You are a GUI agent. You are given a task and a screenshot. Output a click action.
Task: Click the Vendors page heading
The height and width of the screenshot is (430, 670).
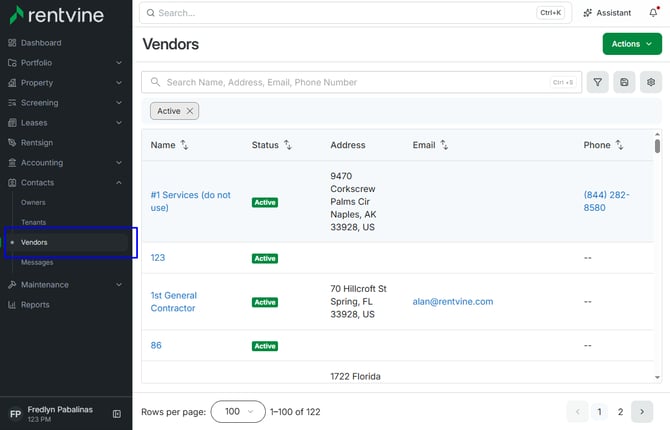point(170,44)
